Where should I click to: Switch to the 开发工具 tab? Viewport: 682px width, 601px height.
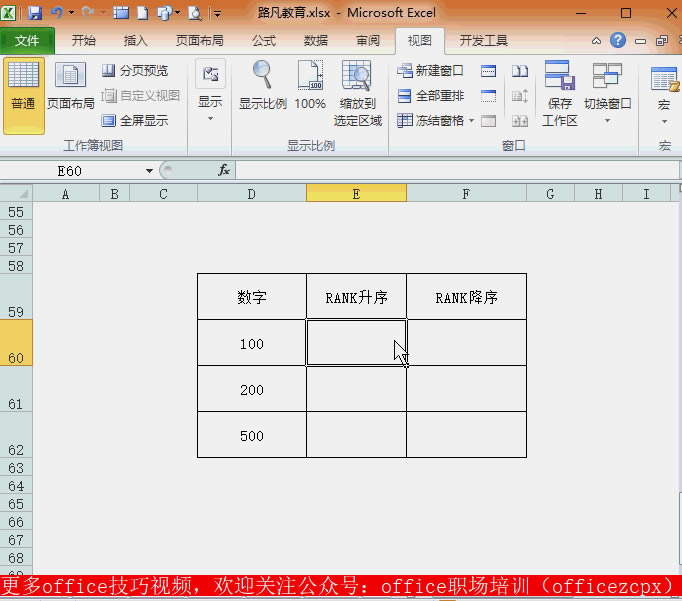tap(484, 41)
